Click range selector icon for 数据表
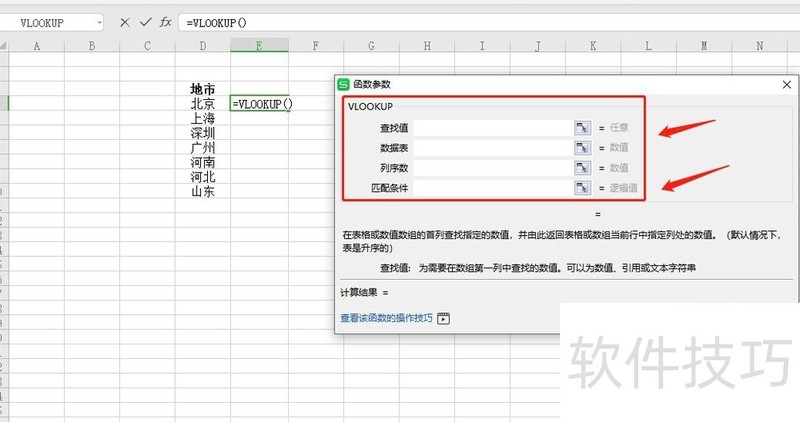 [582, 148]
